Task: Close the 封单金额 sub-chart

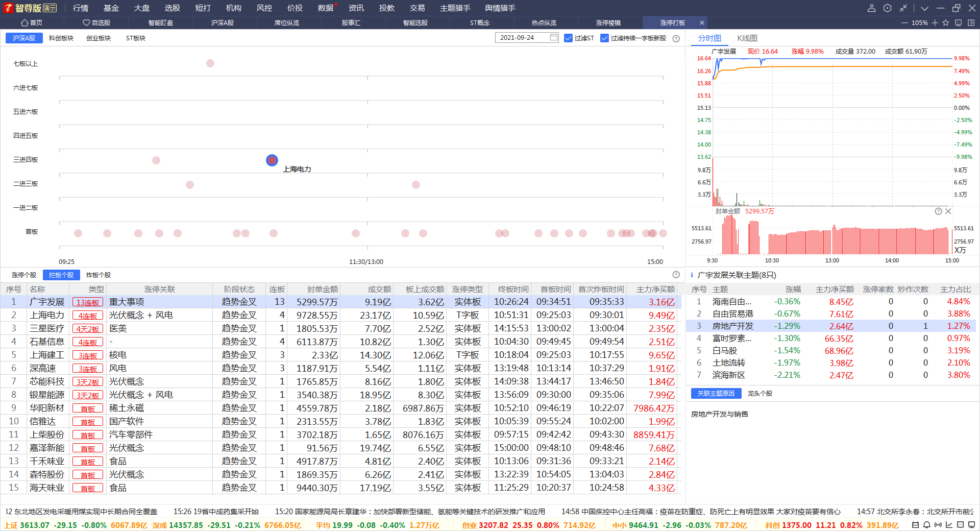Action: (x=948, y=211)
